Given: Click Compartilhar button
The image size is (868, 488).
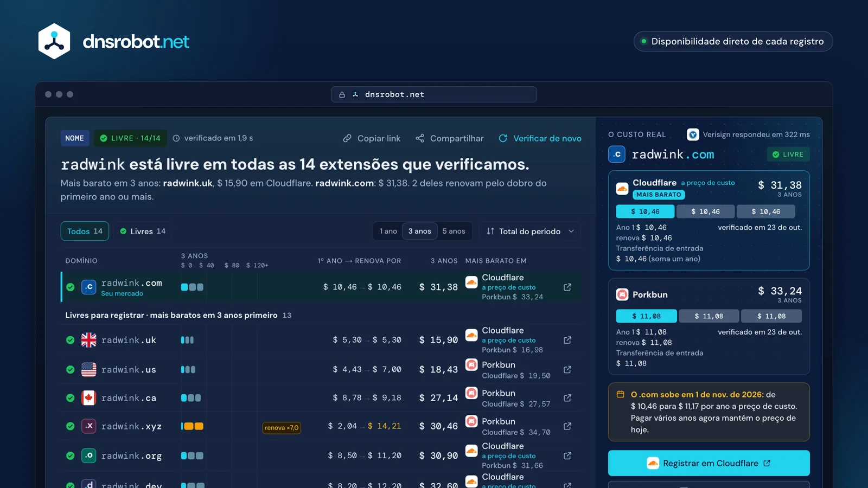Looking at the screenshot, I should (450, 138).
